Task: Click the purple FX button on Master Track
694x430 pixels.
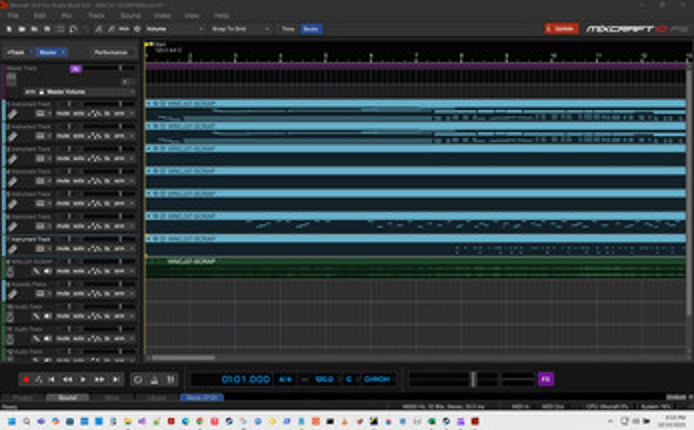Action: tap(76, 69)
